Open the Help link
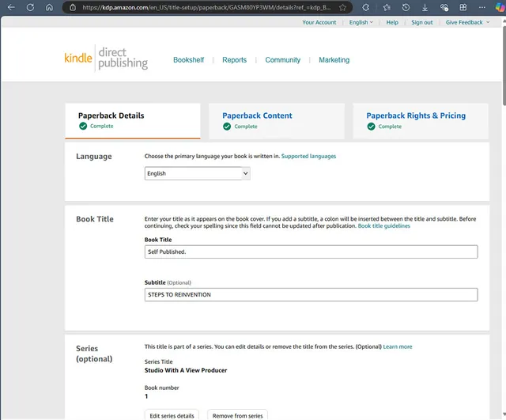 (392, 22)
